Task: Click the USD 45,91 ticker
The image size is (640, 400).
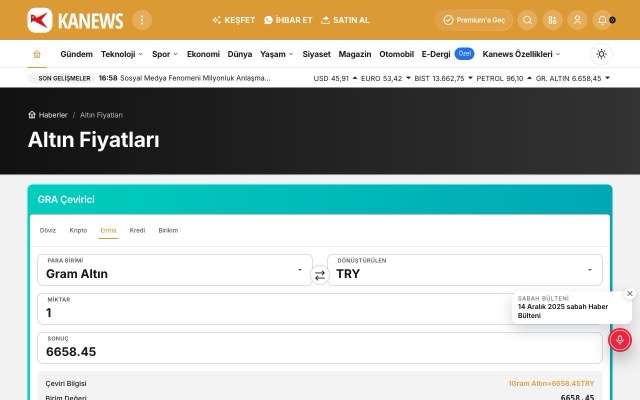Action: (x=335, y=78)
